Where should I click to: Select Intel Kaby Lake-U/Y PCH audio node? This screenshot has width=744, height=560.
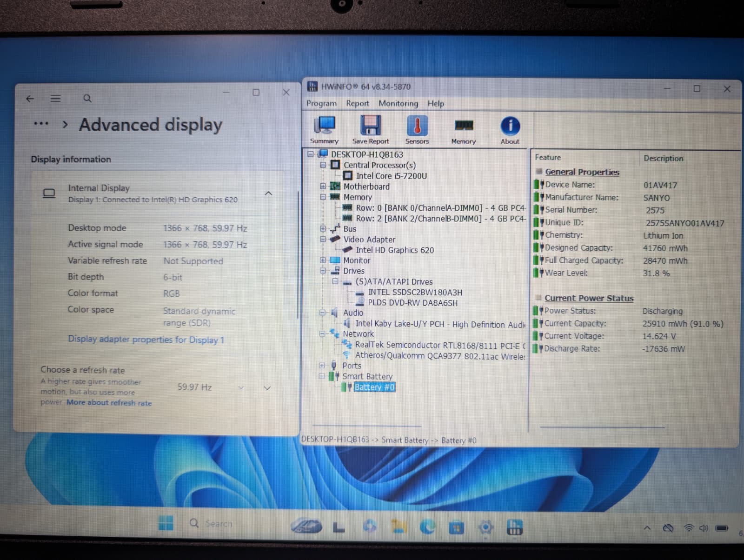point(440,324)
